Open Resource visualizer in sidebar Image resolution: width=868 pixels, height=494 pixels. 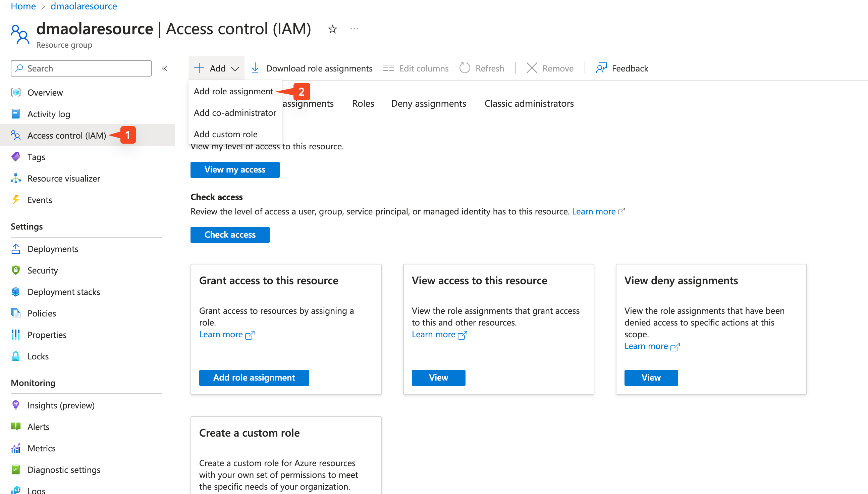point(64,179)
